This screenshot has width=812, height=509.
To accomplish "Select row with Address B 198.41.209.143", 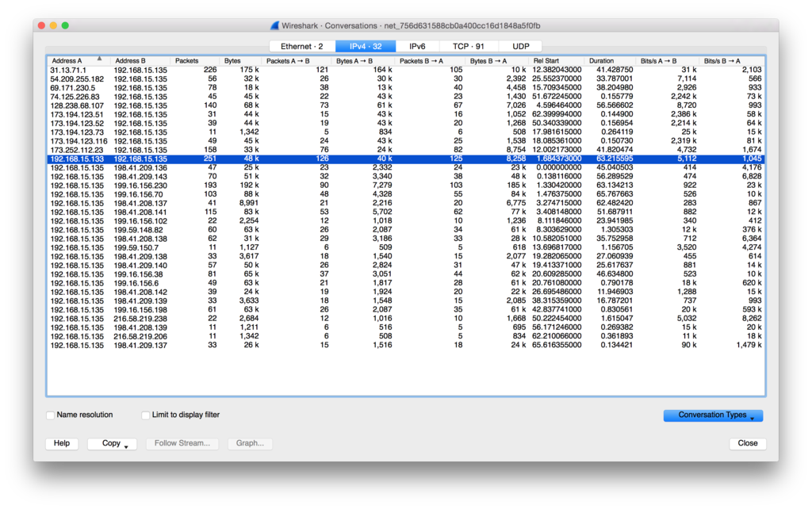I will tap(406, 176).
